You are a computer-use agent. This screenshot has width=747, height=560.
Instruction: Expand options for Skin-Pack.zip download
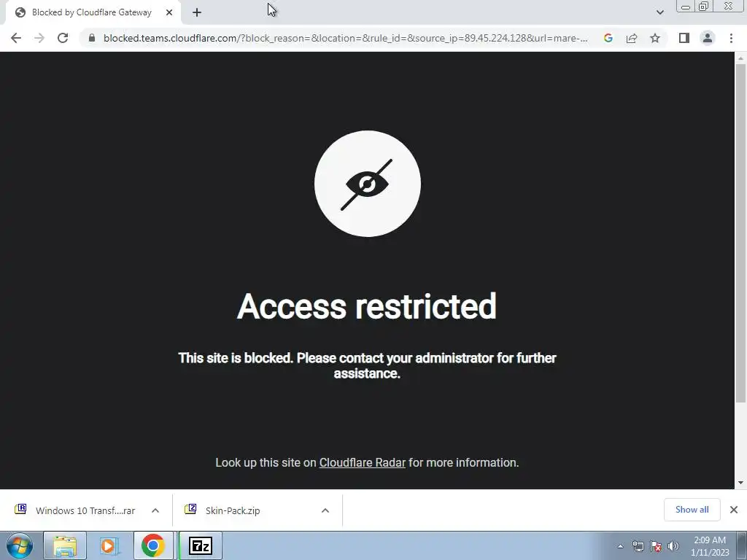pyautogui.click(x=325, y=510)
